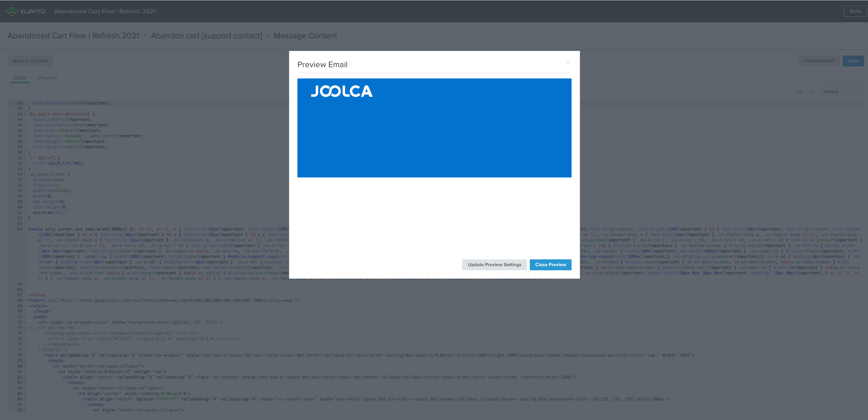This screenshot has height=420, width=868.
Task: Click the Message Content breadcrumb
Action: point(305,36)
